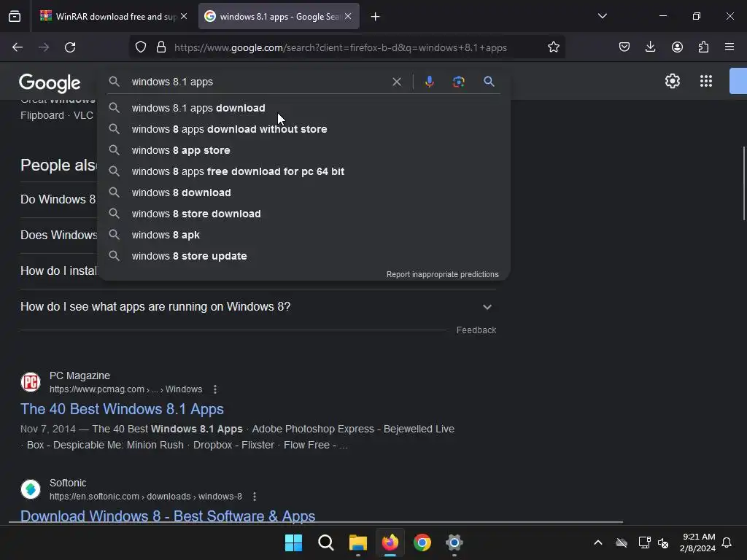The width and height of the screenshot is (747, 560).
Task: Open 'The 40 Best Windows 8.1 Apps' result
Action: (x=122, y=409)
